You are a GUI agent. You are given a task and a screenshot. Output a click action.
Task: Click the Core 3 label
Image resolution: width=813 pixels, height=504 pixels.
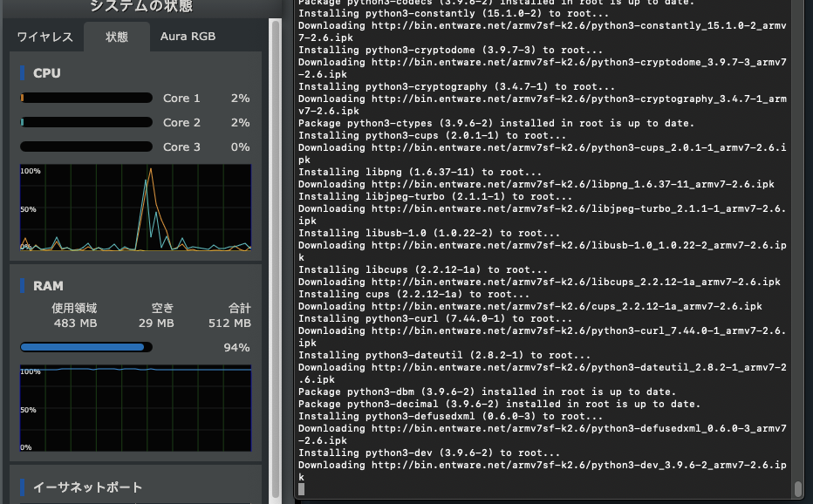[x=181, y=146]
